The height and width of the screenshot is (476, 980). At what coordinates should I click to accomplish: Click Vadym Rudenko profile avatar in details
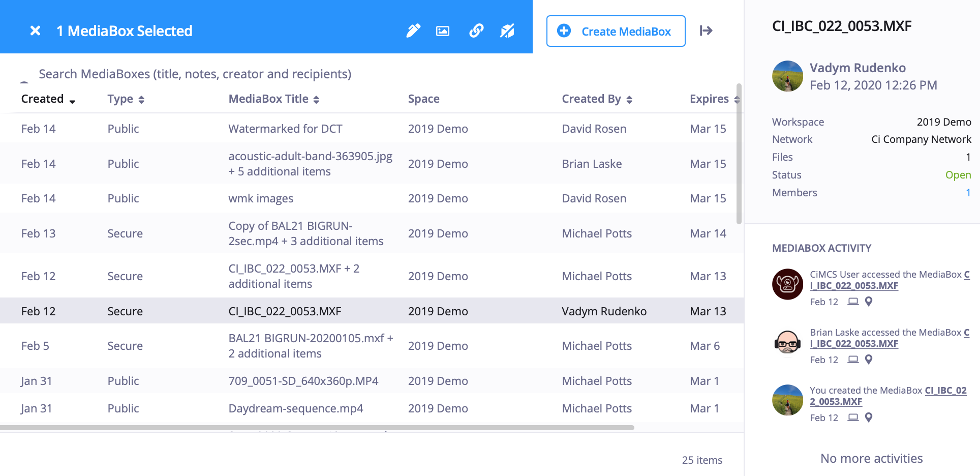tap(787, 76)
